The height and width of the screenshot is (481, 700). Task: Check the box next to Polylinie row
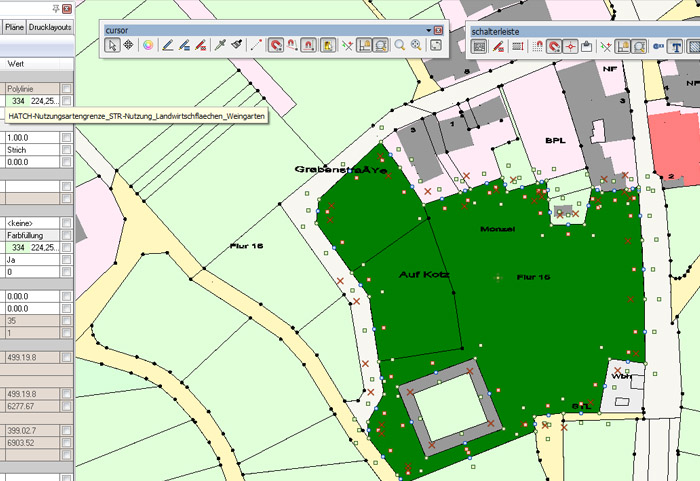point(66,89)
